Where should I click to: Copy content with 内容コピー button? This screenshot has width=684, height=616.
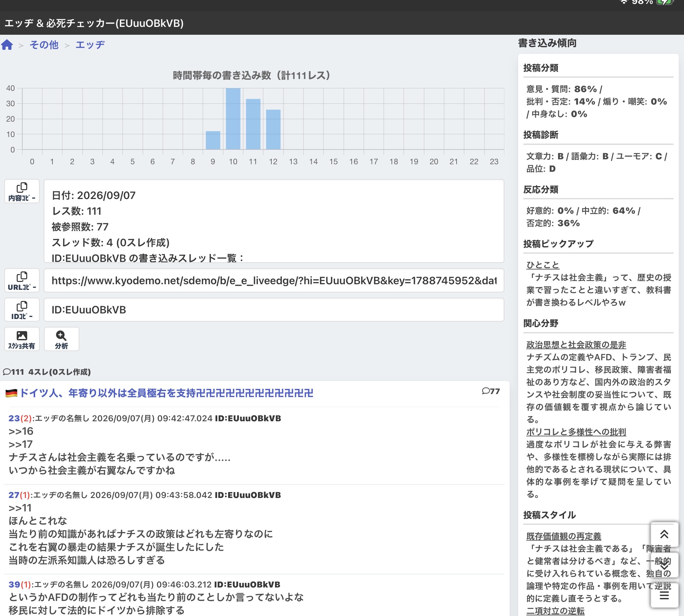click(22, 191)
